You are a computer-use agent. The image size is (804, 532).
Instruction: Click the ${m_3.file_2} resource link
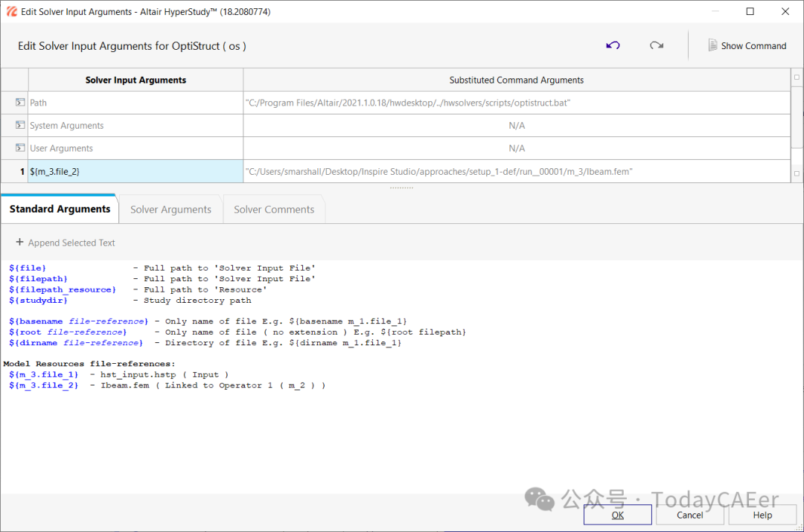click(44, 385)
